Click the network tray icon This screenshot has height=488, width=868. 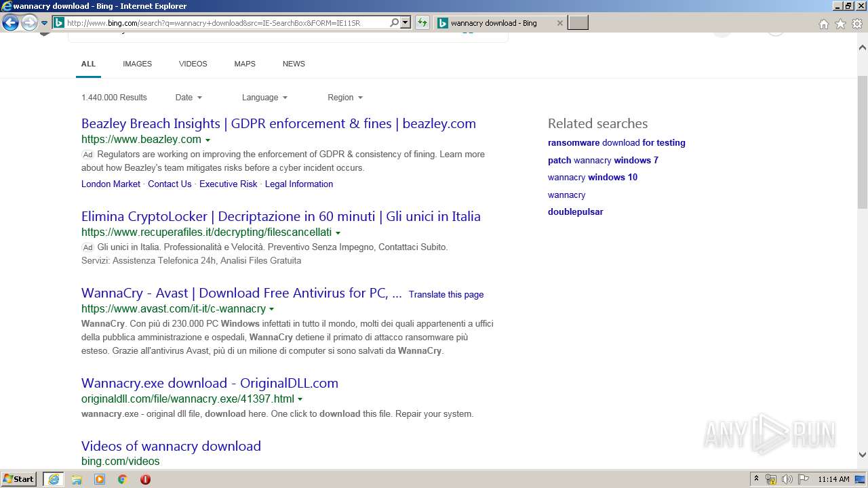(771, 479)
